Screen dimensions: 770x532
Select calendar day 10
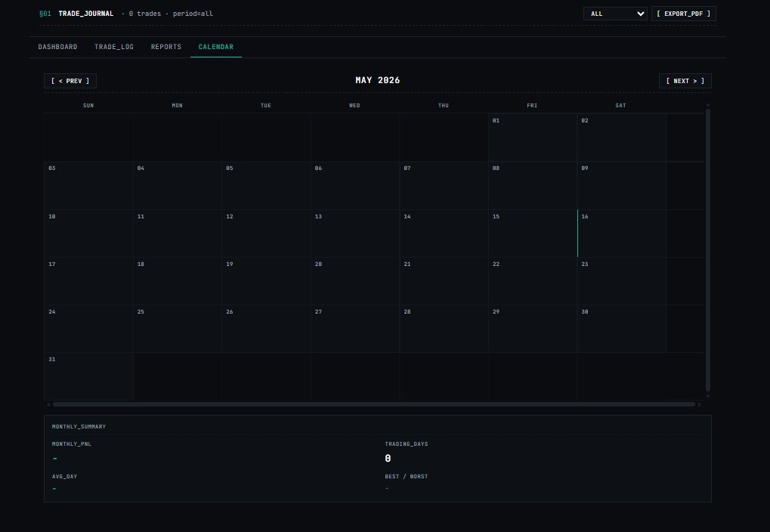(x=88, y=234)
